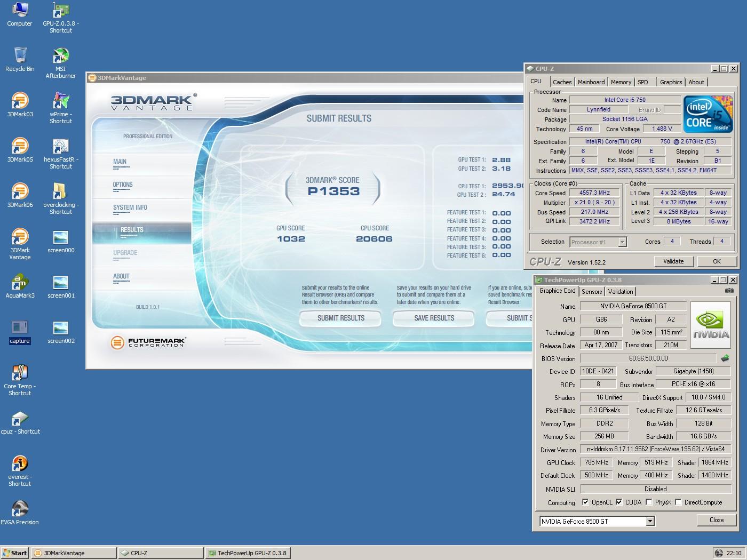Go to MAIN in 3DMark Vantage
Image resolution: width=747 pixels, height=560 pixels.
coord(120,162)
